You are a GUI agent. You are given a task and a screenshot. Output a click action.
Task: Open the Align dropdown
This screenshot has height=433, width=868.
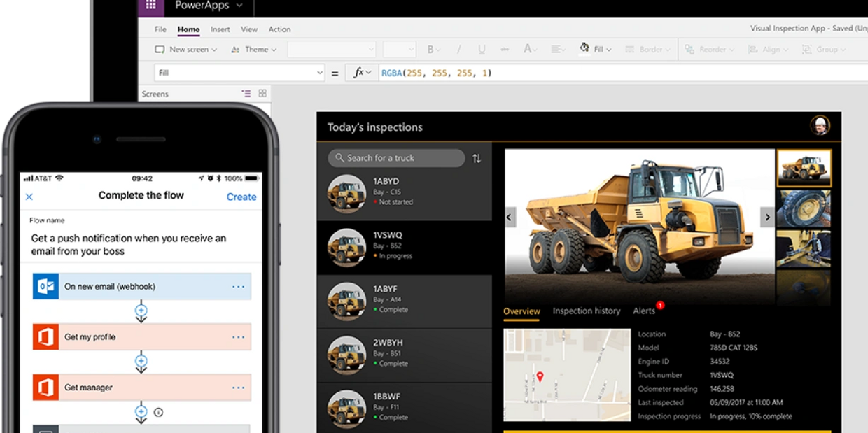click(768, 50)
